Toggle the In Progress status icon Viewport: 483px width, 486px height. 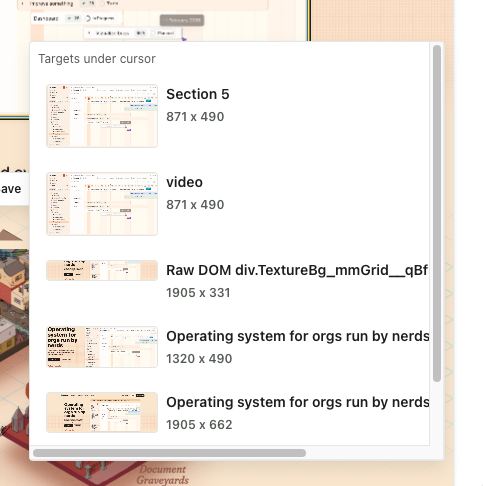[x=88, y=18]
